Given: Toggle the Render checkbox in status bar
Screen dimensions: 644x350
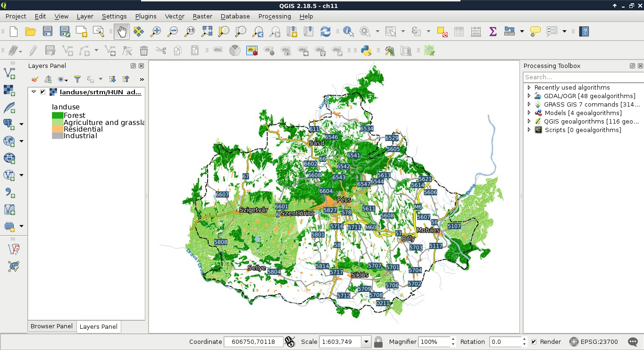Looking at the screenshot, I should click(534, 342).
